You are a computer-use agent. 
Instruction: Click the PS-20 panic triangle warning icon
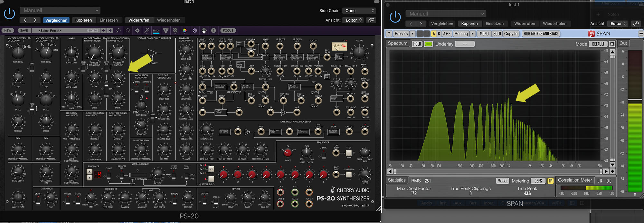point(166,31)
